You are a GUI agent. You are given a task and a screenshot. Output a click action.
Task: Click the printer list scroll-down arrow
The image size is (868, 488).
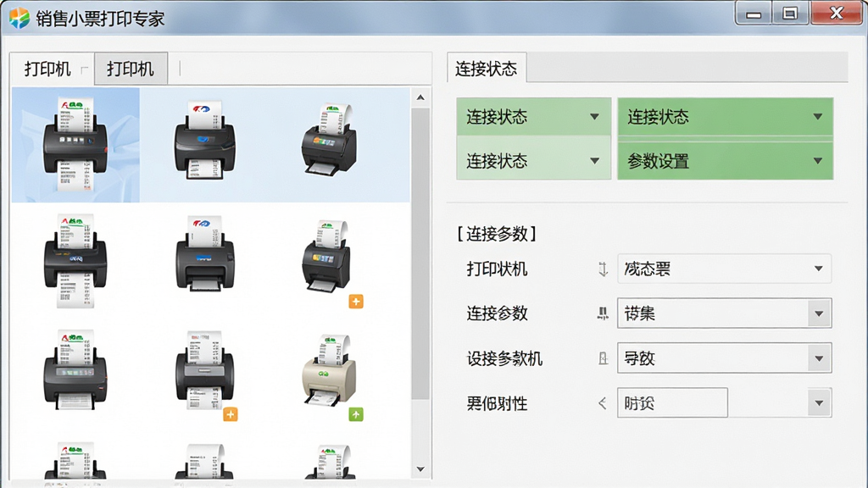pyautogui.click(x=420, y=469)
